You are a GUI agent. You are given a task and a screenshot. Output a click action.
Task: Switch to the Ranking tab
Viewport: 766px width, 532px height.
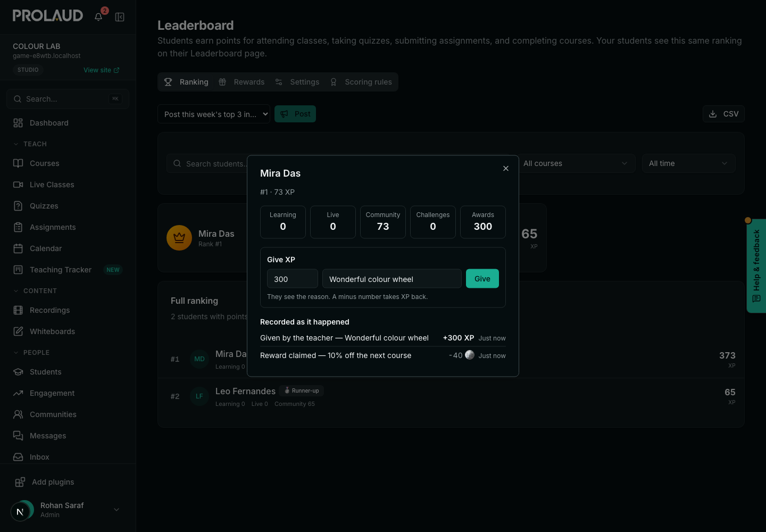coord(187,82)
